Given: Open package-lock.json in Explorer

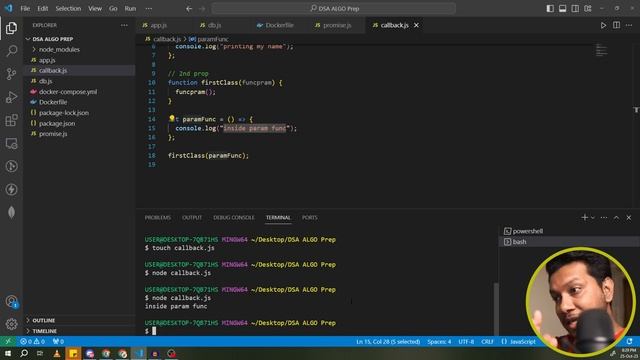Looking at the screenshot, I should pyautogui.click(x=80, y=113).
